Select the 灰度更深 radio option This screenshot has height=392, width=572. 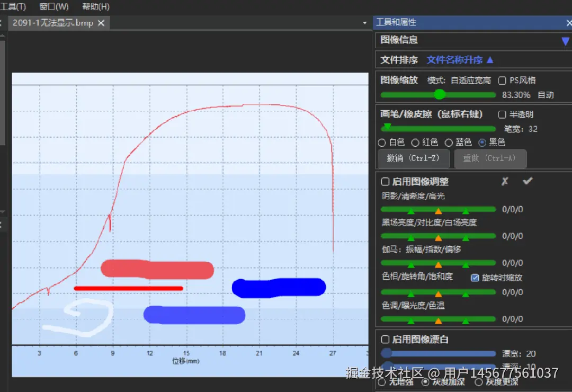click(x=479, y=382)
